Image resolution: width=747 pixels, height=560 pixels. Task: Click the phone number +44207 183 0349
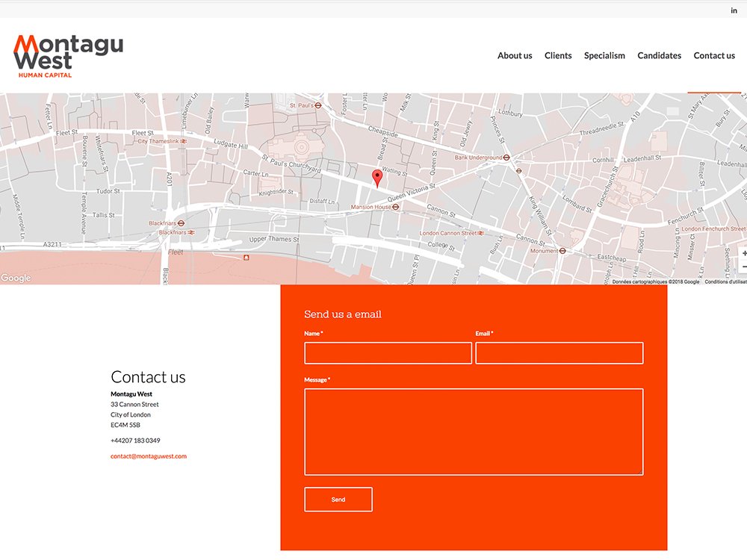[x=135, y=441]
